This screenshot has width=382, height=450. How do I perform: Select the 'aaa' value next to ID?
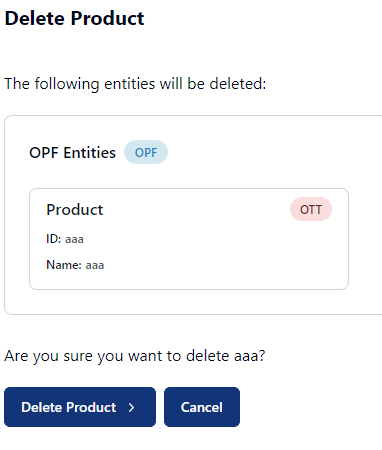pyautogui.click(x=74, y=239)
